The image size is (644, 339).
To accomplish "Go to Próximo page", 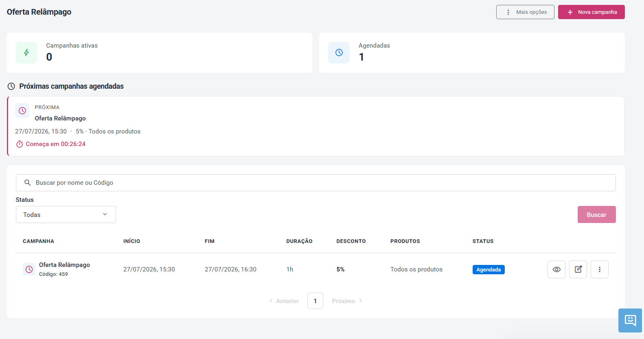I will (x=347, y=301).
